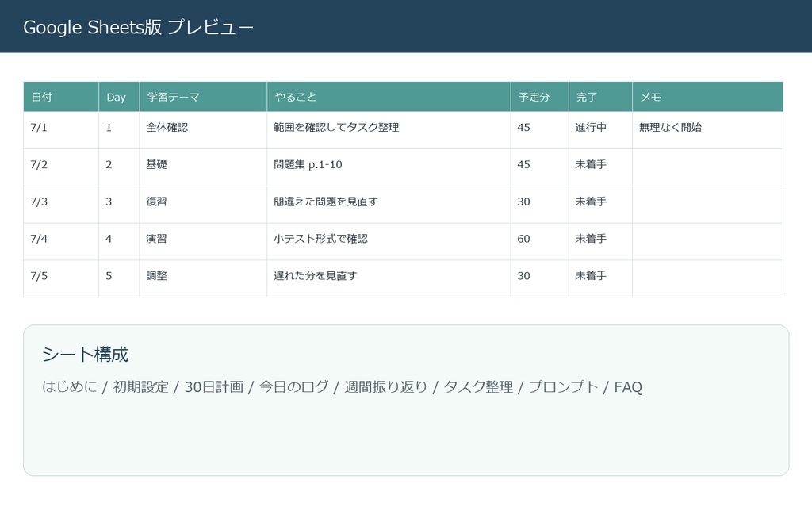
Task: Click the 'やること' column header
Action: pyautogui.click(x=389, y=97)
